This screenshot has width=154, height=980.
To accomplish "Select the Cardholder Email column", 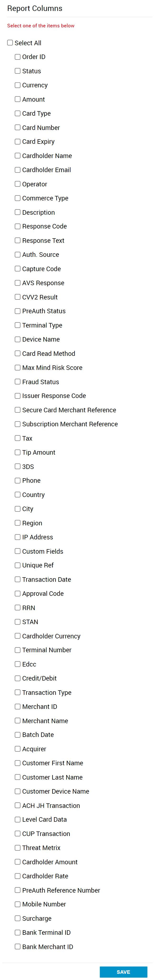I will [17, 170].
